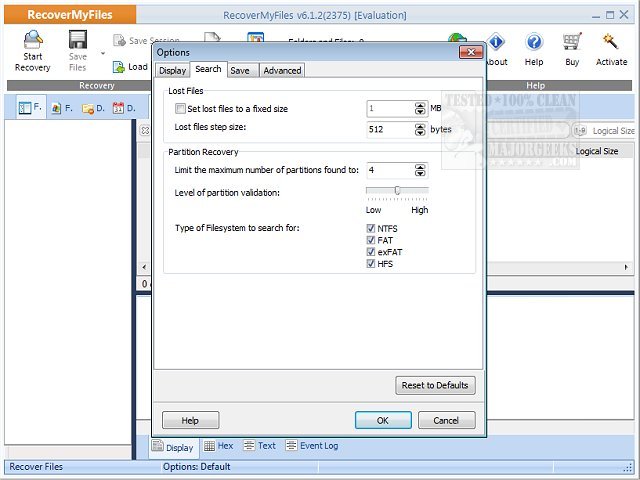Click the 1-9 Logical Size sort option
640x480 pixels.
click(x=603, y=131)
